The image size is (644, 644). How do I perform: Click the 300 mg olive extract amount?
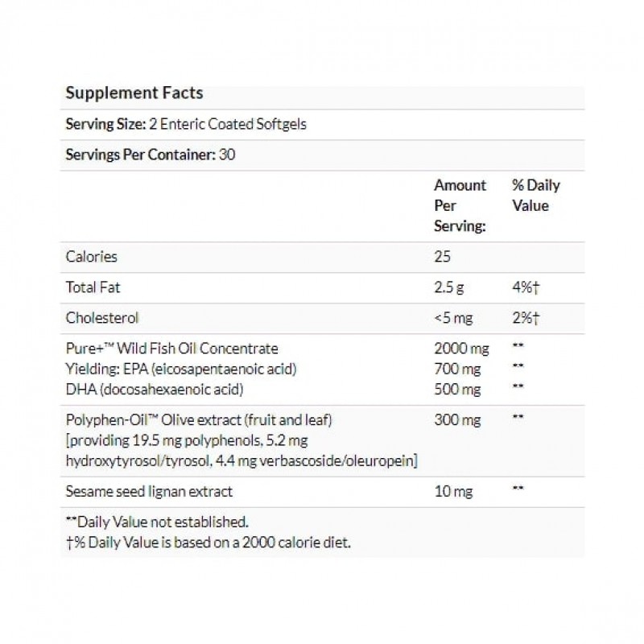(455, 419)
